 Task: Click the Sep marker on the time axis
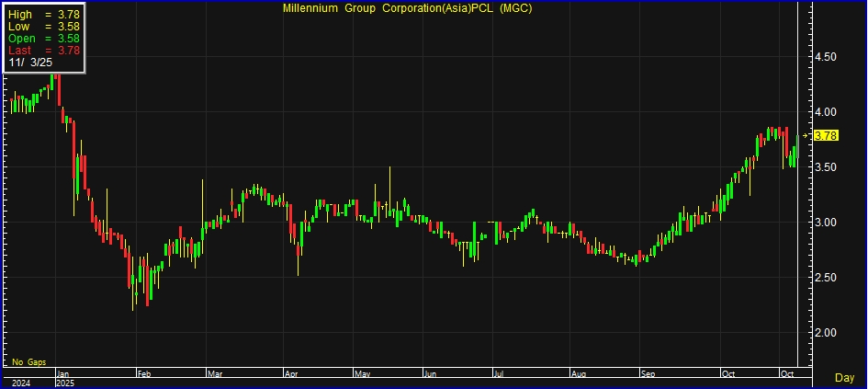(x=647, y=374)
